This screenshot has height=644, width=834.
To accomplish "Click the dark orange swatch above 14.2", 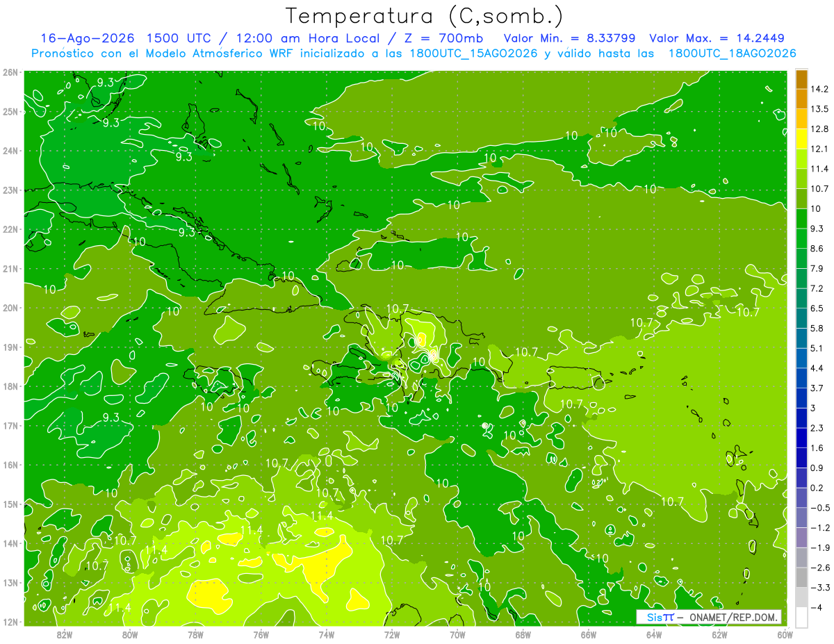I will [x=801, y=79].
